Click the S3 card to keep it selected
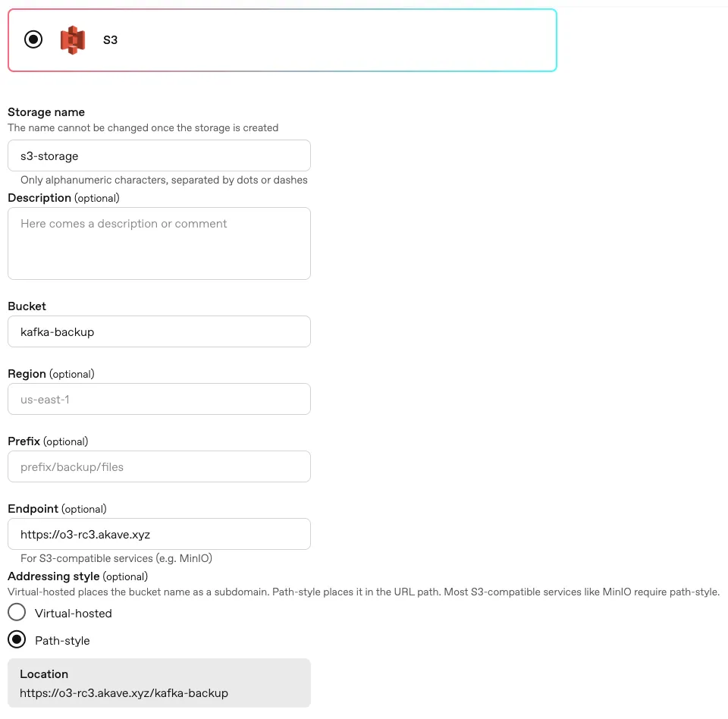728x719 pixels. click(303, 39)
